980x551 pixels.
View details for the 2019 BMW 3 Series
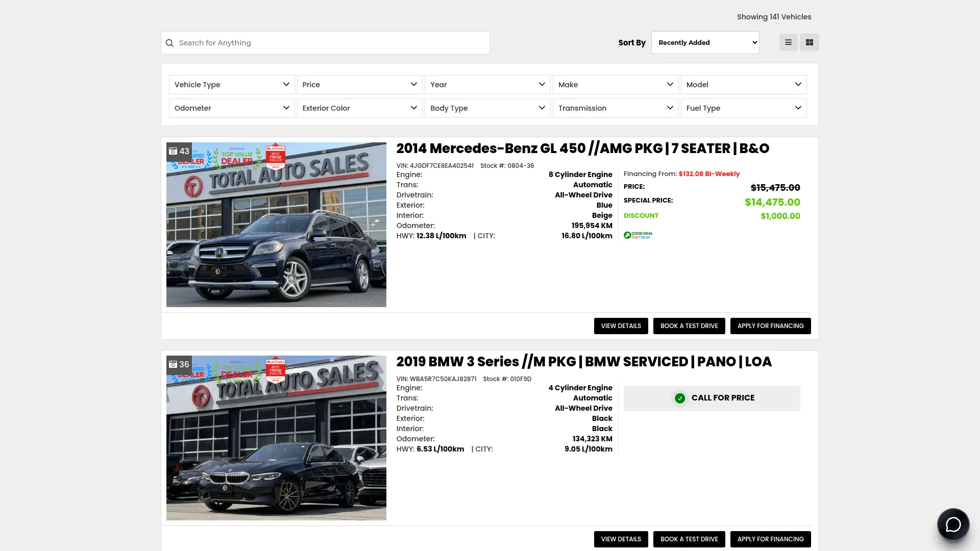pos(621,539)
